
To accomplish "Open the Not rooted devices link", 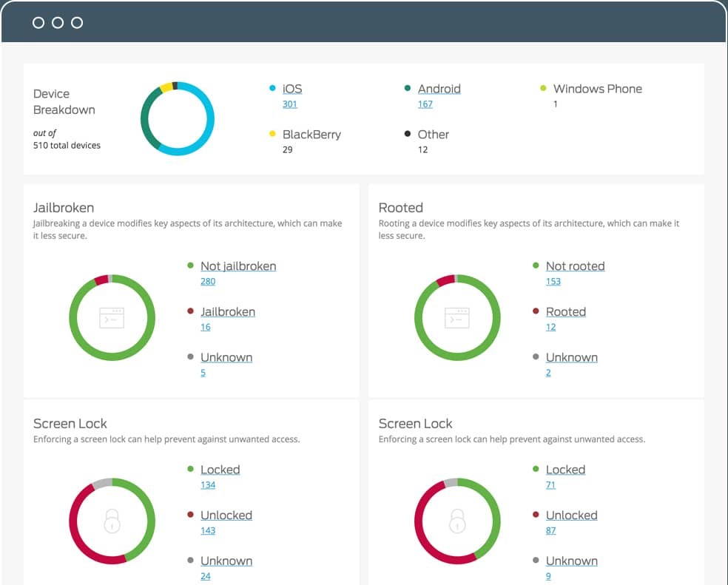I will tap(576, 266).
